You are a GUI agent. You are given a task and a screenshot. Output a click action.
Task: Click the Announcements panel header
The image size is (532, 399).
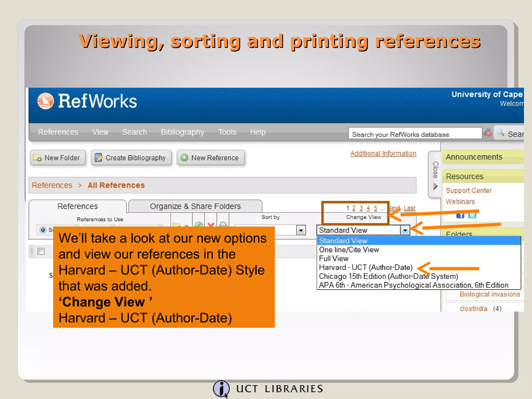[483, 157]
